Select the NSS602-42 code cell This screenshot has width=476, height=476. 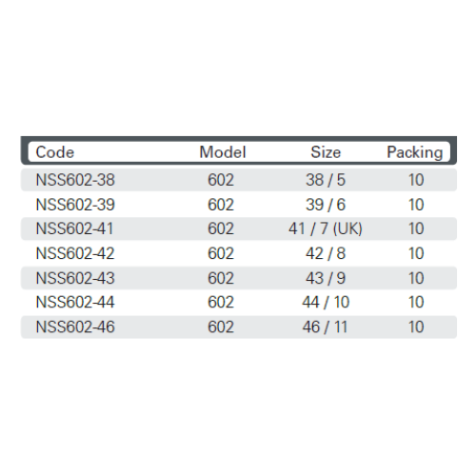coord(75,253)
